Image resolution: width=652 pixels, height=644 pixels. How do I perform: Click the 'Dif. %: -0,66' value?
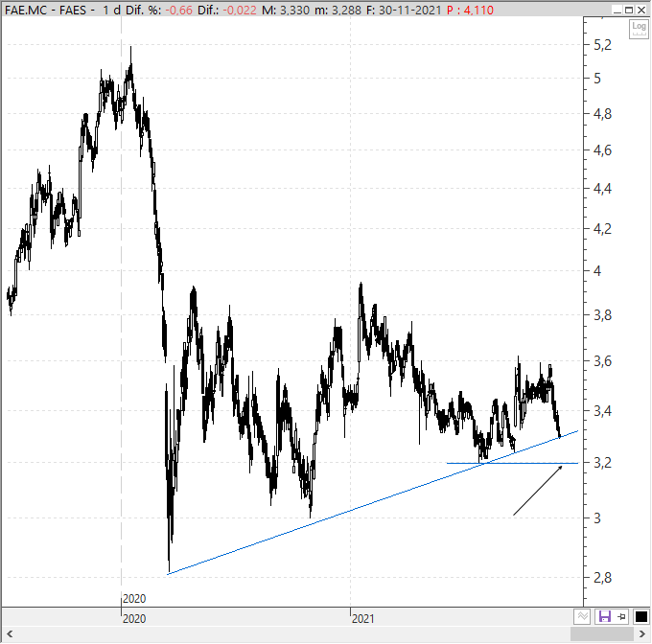(x=159, y=10)
